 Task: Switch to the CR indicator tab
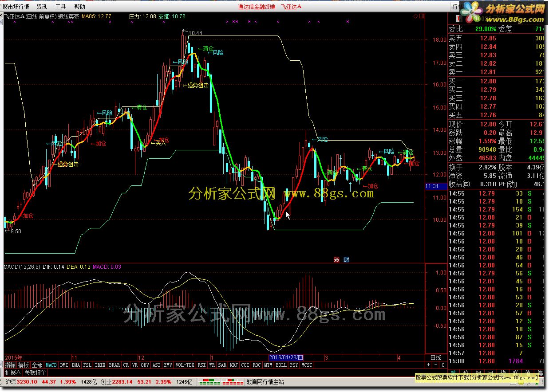(x=126, y=365)
